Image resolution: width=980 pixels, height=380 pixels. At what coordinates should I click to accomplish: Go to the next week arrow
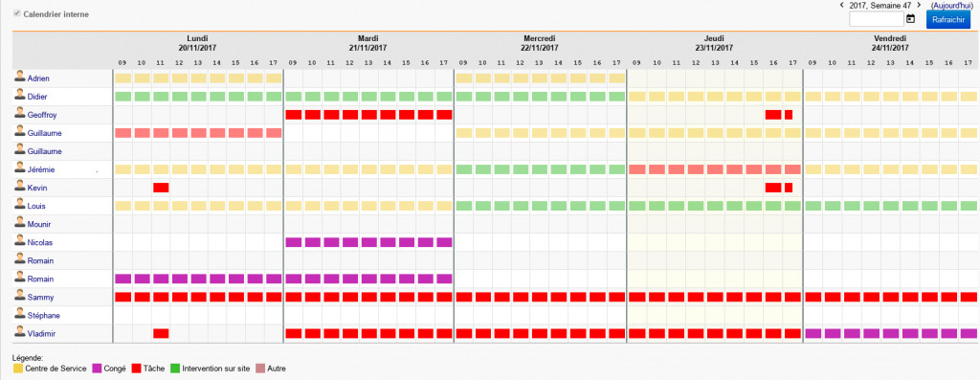tap(919, 5)
